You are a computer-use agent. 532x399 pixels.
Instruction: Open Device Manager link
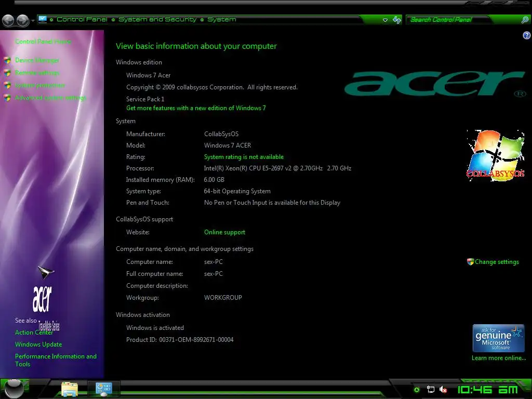pyautogui.click(x=37, y=60)
